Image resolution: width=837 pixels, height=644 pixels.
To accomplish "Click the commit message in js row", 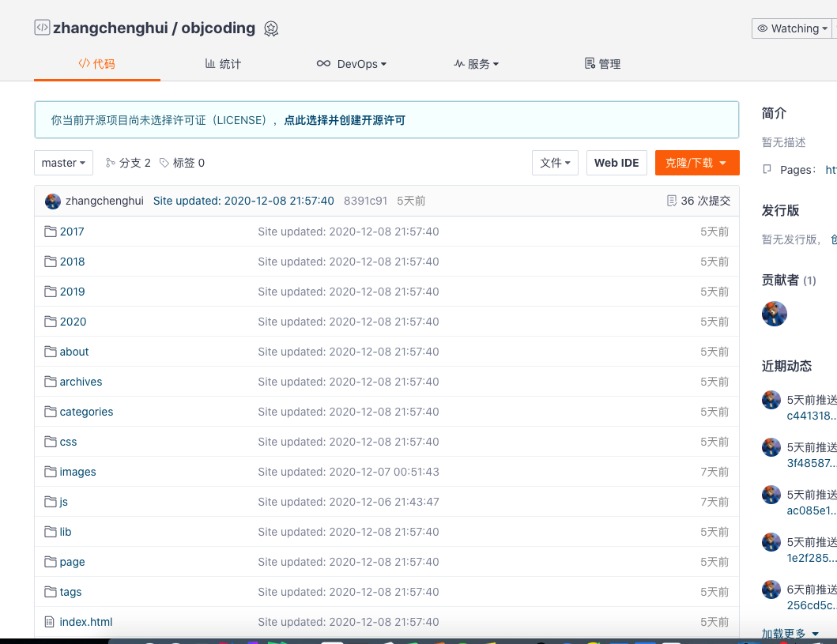I will tap(349, 502).
